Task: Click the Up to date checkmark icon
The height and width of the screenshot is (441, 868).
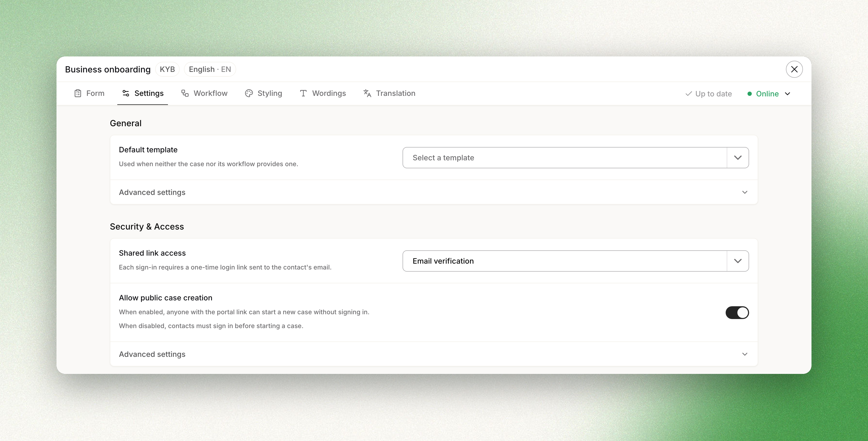Action: [x=689, y=93]
